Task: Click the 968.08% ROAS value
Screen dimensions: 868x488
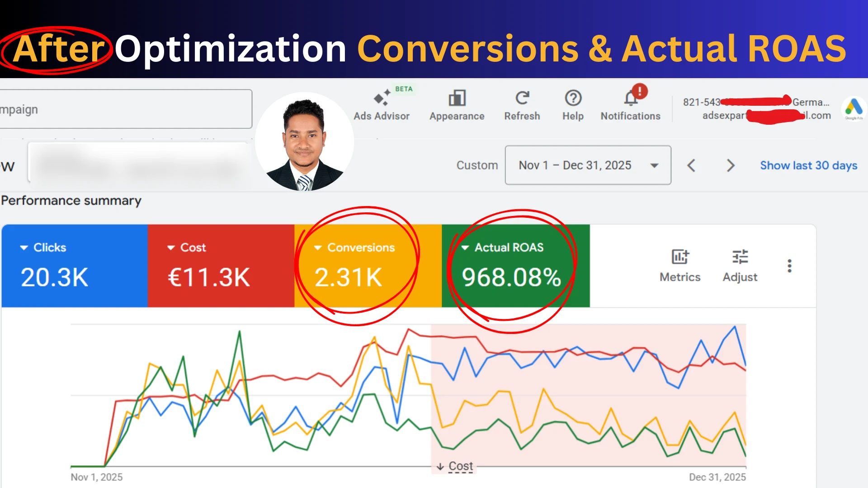Action: 511,277
